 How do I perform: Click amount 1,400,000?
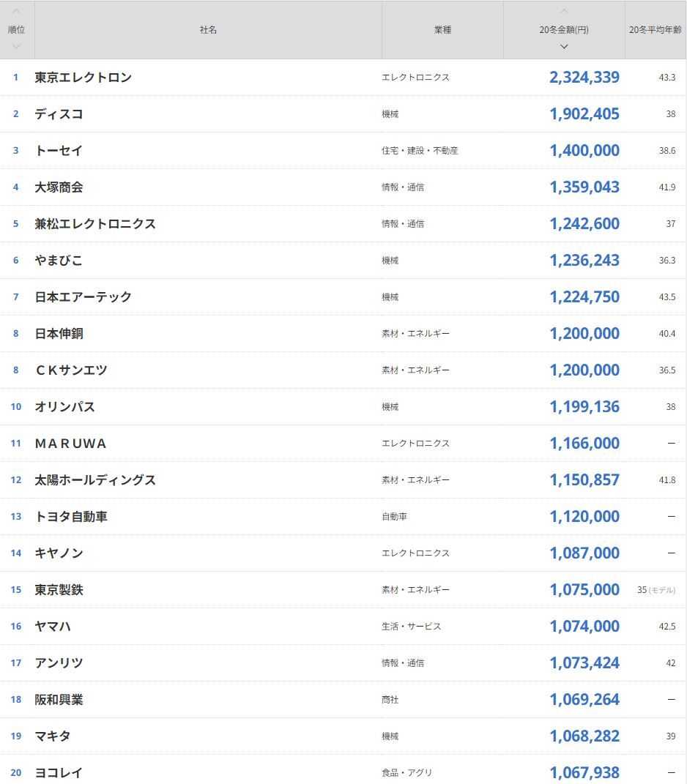pos(584,151)
